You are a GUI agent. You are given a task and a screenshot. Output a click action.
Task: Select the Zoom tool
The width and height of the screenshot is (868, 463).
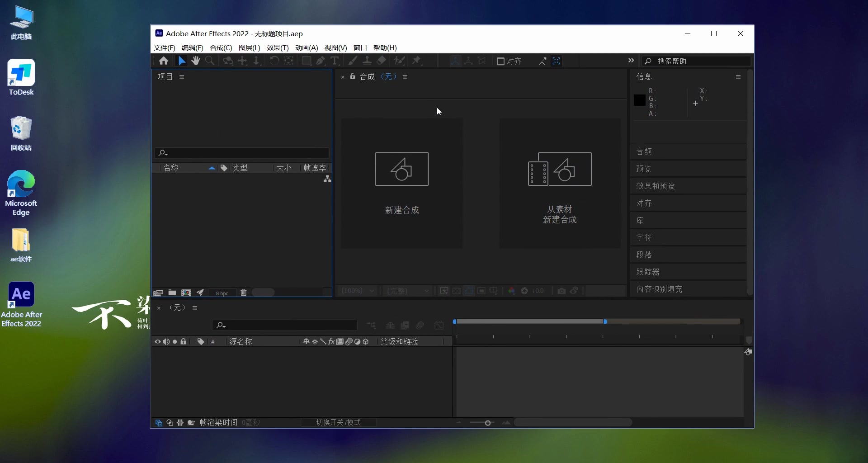click(x=210, y=61)
